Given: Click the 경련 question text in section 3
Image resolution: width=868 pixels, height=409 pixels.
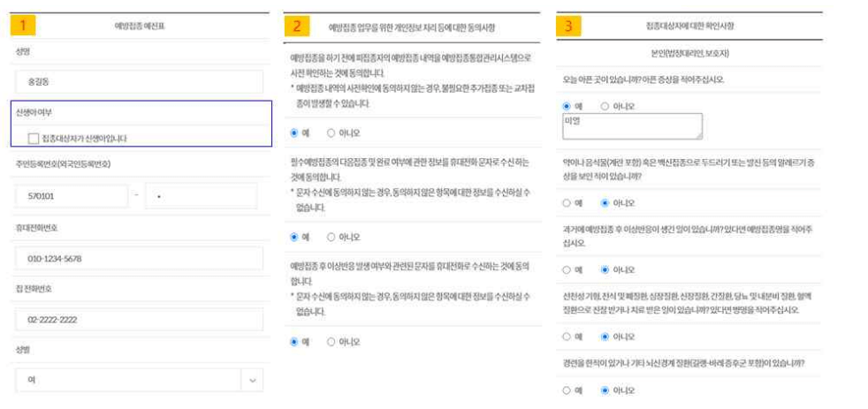Looking at the screenshot, I should click(x=683, y=364).
